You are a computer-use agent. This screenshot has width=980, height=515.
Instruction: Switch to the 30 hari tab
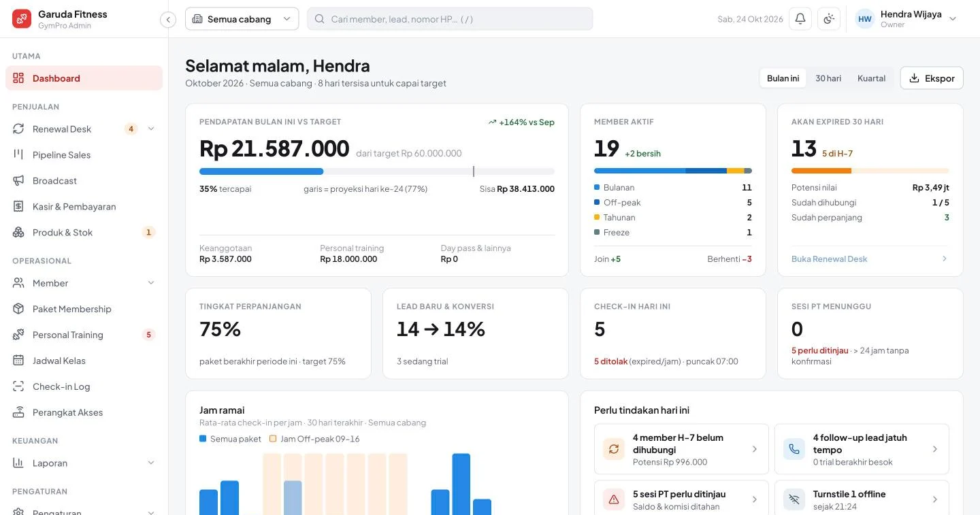tap(828, 78)
